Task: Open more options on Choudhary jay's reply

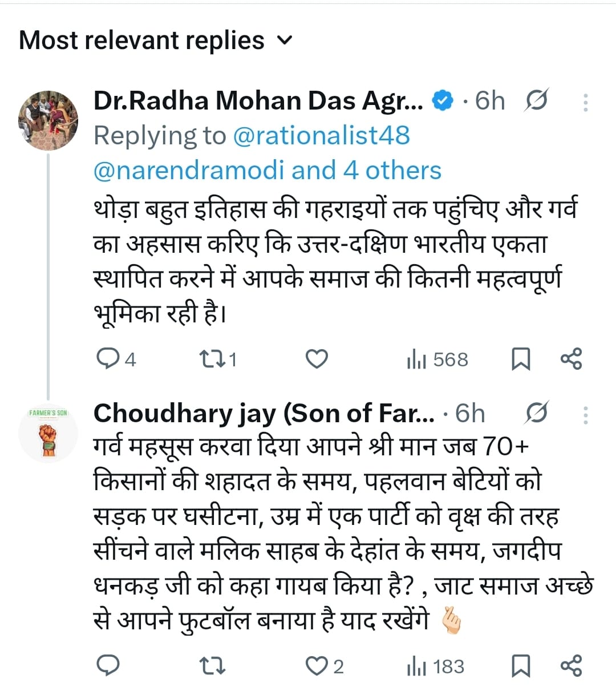Action: 585,414
